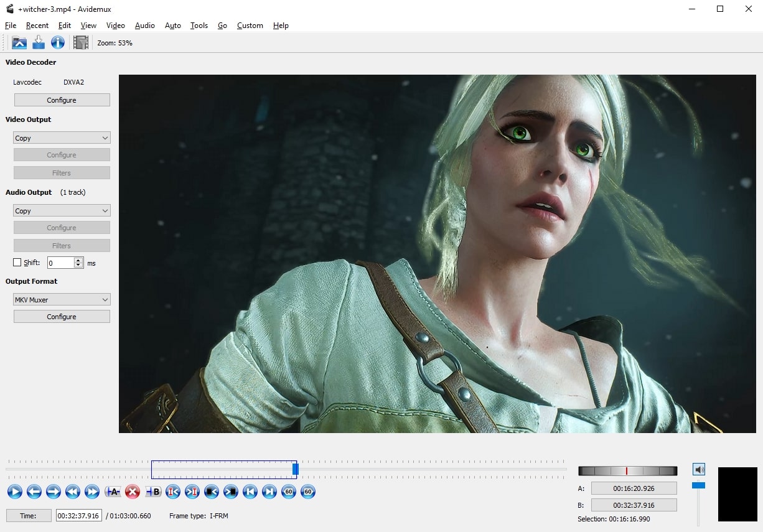Open the File menu
This screenshot has height=532, width=763.
[11, 26]
